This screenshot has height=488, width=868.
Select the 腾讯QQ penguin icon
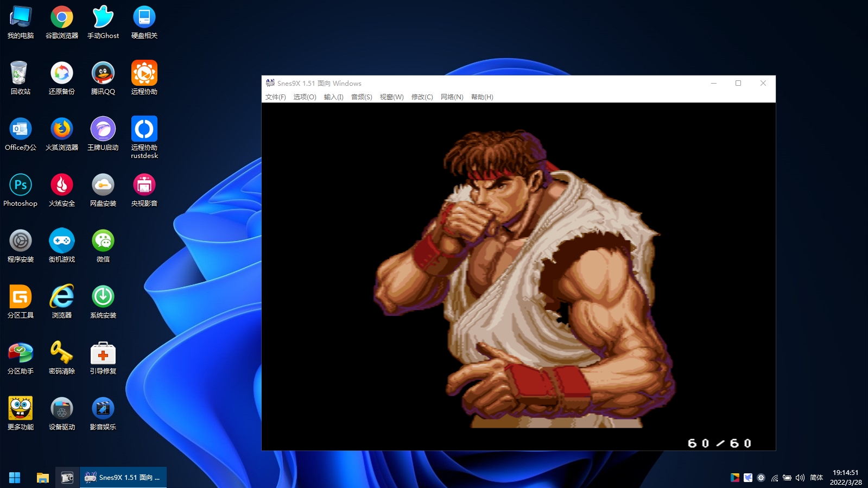(x=103, y=79)
